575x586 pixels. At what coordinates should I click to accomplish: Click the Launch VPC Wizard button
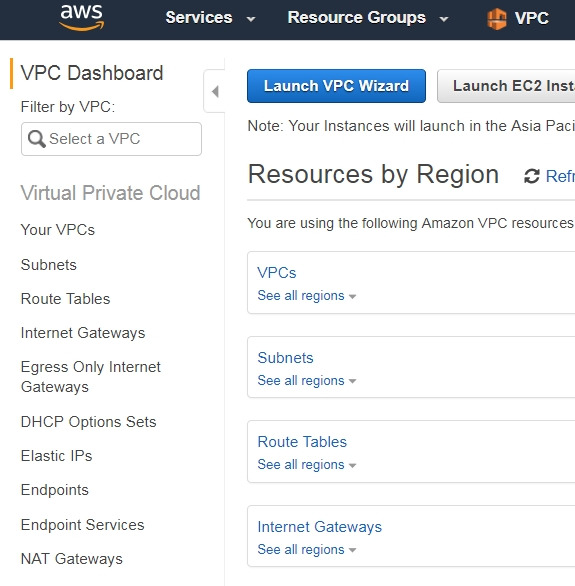tap(336, 86)
